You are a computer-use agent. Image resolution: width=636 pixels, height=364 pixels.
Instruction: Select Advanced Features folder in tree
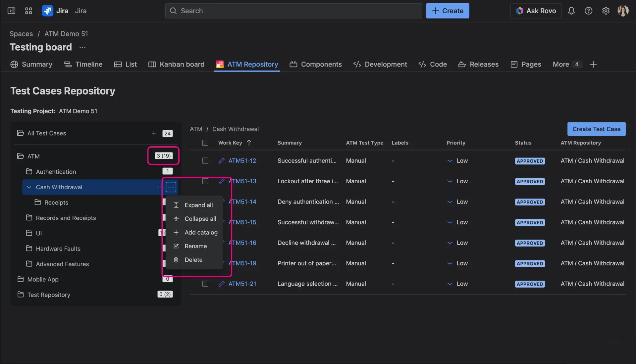62,264
